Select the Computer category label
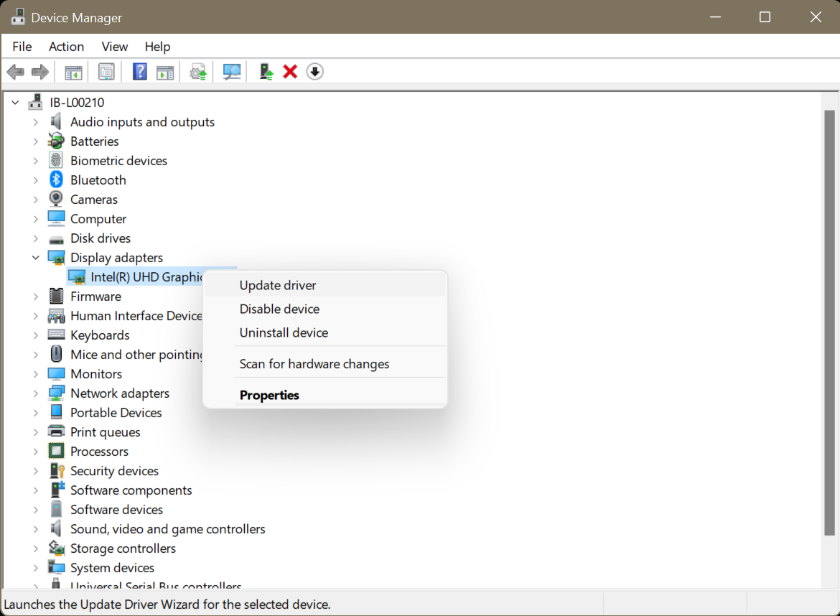This screenshot has height=616, width=840. (x=98, y=218)
